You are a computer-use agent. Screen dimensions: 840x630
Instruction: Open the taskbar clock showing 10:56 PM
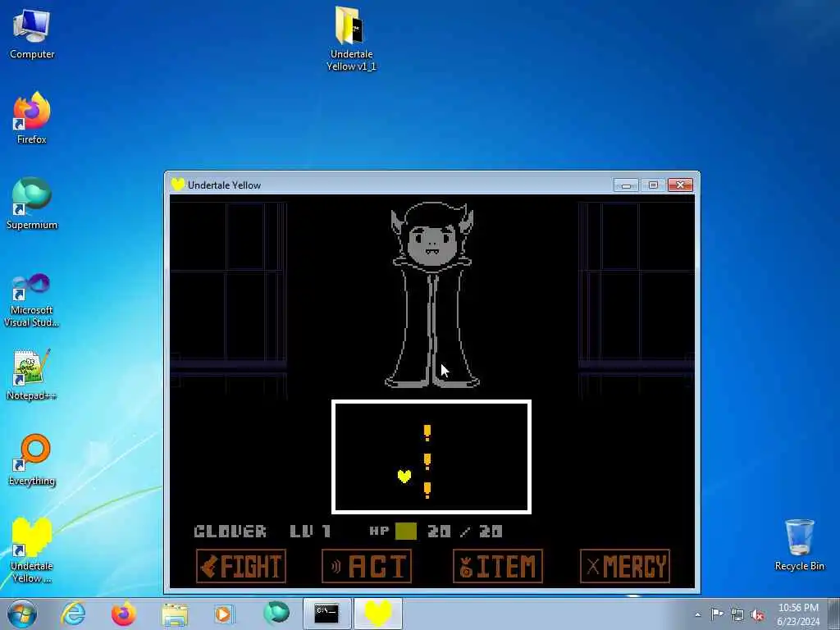click(x=798, y=614)
